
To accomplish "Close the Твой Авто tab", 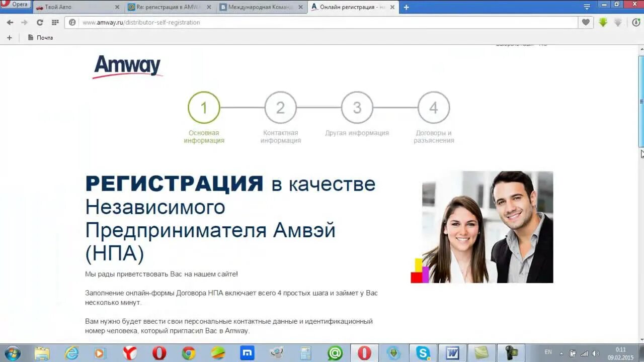I will 117,7.
